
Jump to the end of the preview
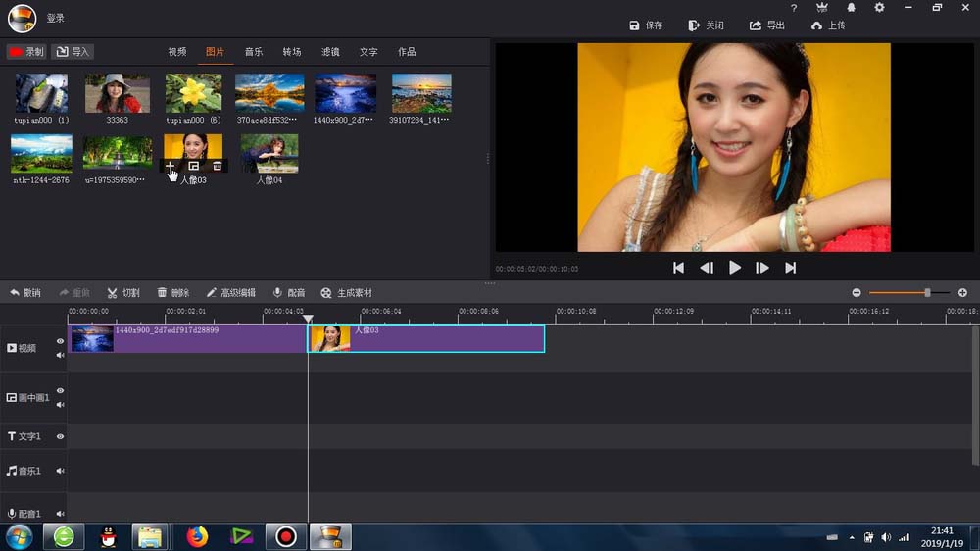click(x=790, y=268)
